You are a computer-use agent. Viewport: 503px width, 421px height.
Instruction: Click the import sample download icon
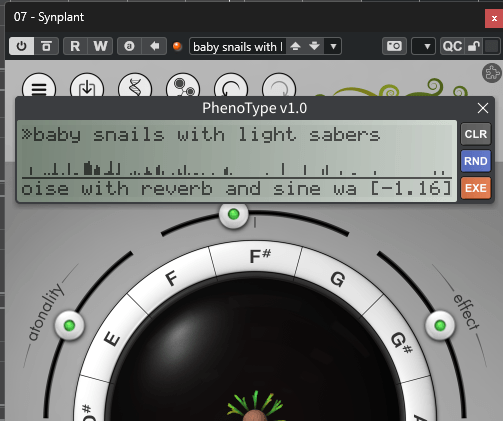[87, 88]
